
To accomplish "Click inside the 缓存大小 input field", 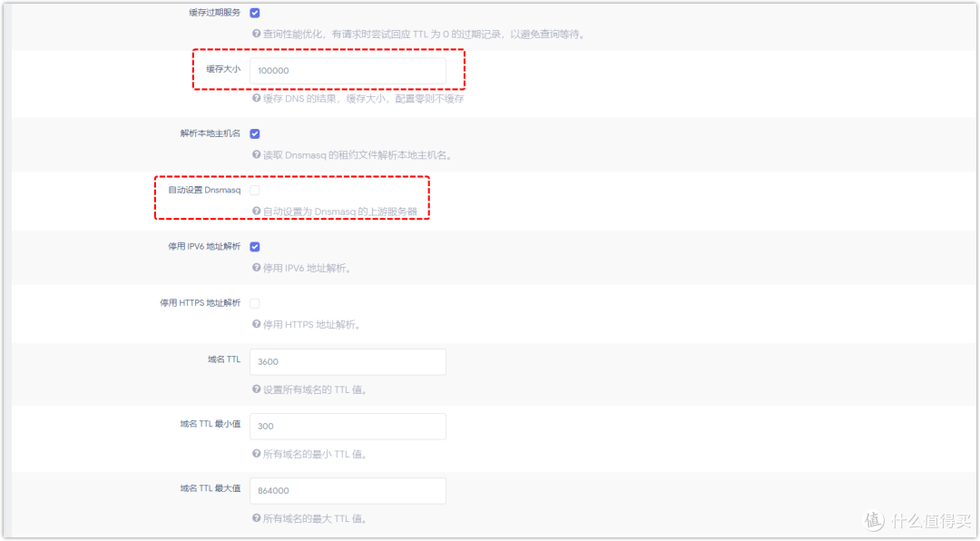I will click(348, 70).
